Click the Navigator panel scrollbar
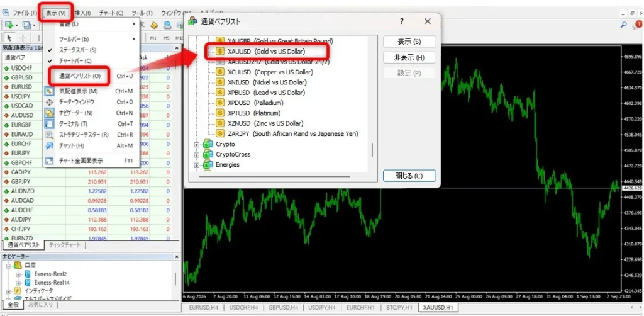 (176, 279)
